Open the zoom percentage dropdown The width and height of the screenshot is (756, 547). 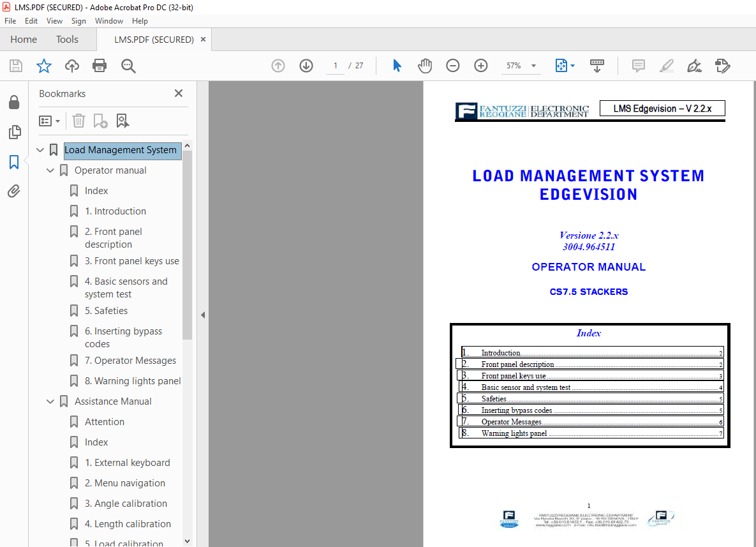click(x=535, y=66)
